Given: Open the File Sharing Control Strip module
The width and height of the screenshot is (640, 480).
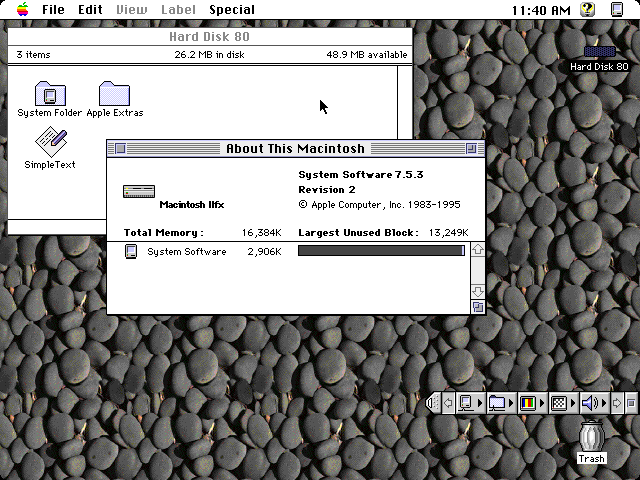Looking at the screenshot, I should click(x=501, y=403).
